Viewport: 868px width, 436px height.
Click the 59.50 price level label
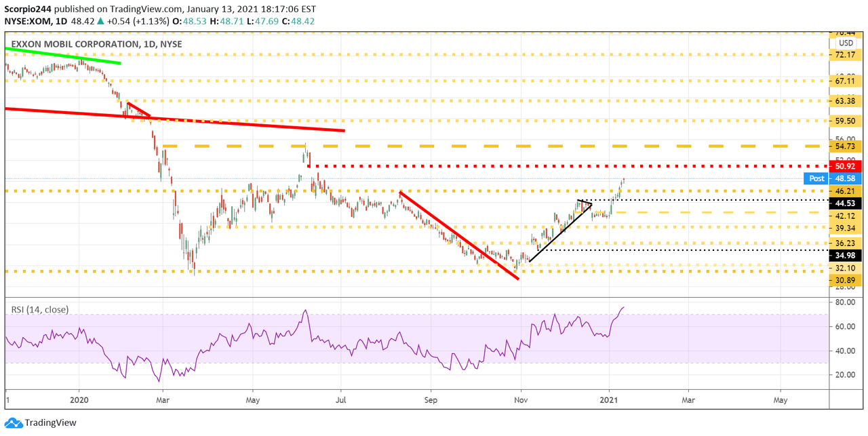(x=845, y=121)
